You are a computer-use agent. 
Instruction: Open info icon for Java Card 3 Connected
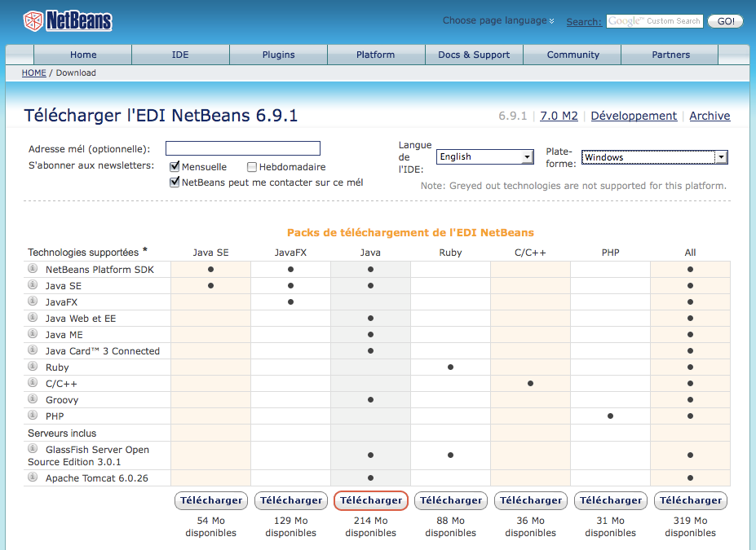[33, 350]
